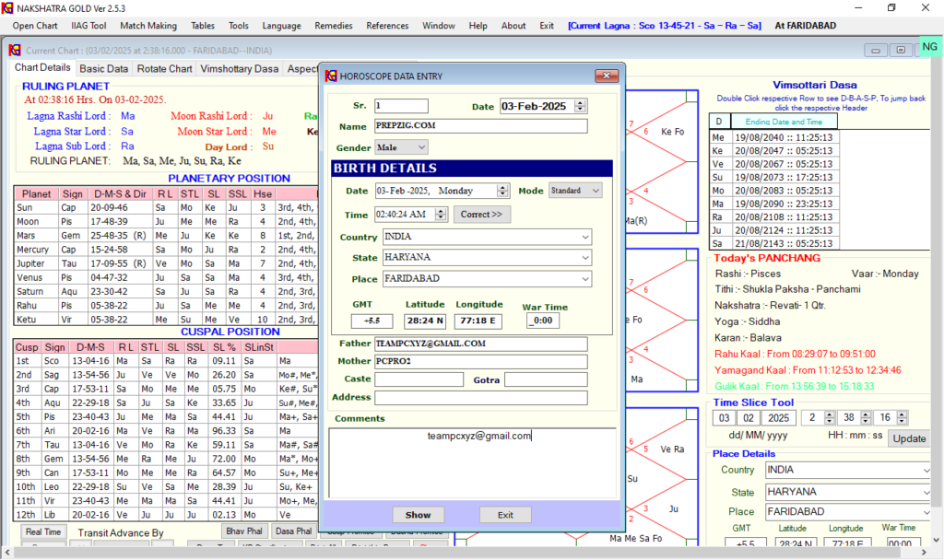Click the Ending Date and Time header
Screen dimensions: 944x560
(784, 122)
